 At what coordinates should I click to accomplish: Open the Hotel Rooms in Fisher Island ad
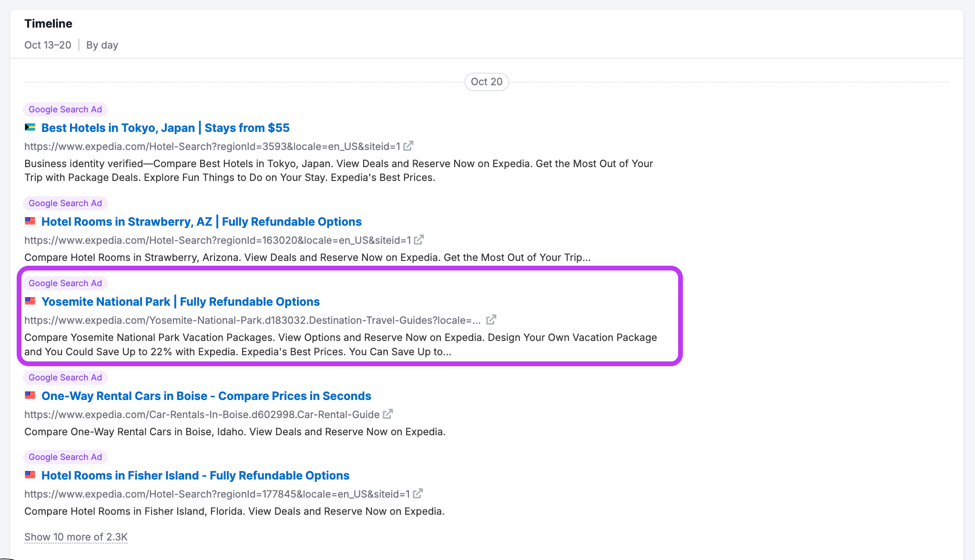(195, 475)
